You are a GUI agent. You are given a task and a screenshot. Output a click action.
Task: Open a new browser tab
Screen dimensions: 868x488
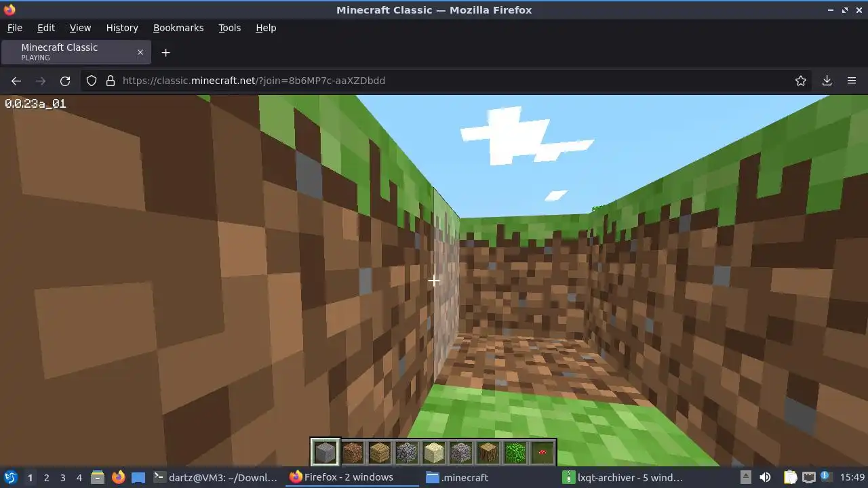tap(165, 52)
